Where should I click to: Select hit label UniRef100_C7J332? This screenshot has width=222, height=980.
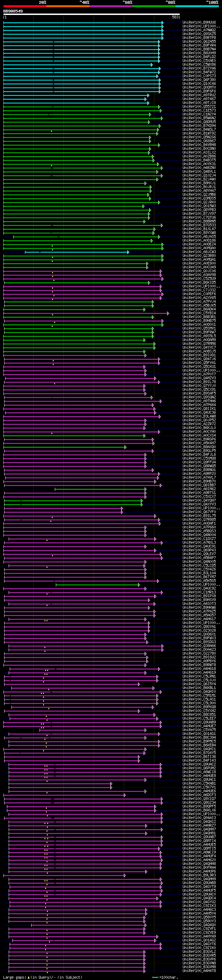[199, 290]
